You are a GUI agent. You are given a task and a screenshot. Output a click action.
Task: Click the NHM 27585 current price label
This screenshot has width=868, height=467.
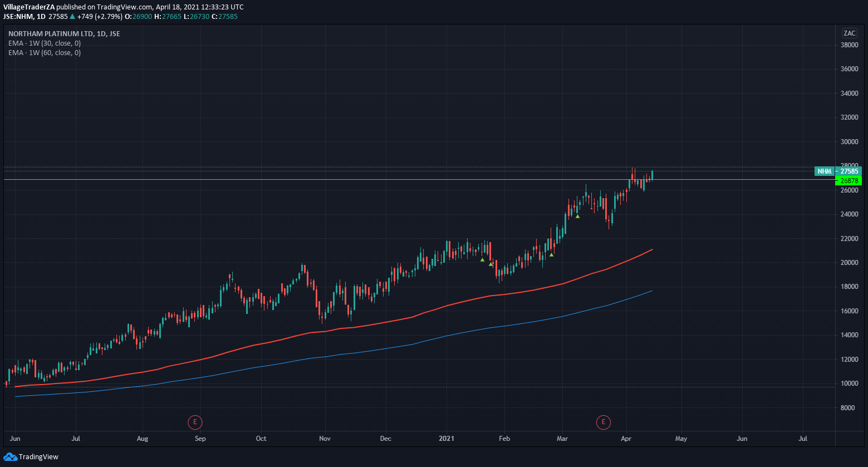click(837, 171)
